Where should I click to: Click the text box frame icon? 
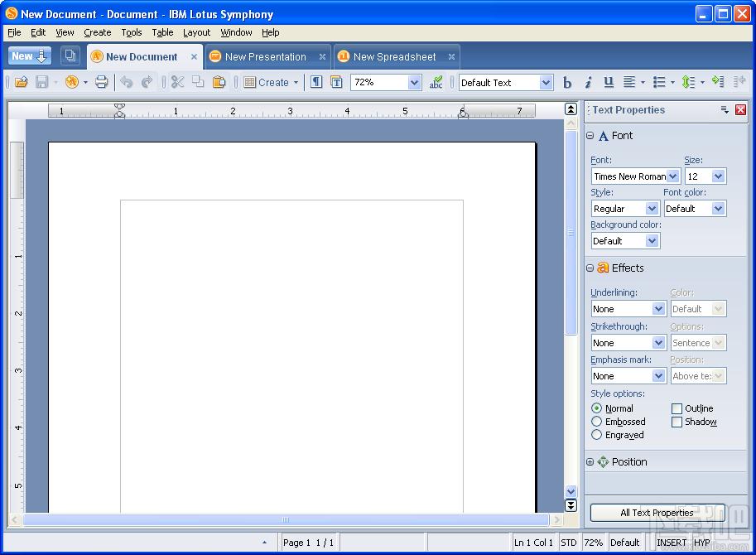point(336,82)
